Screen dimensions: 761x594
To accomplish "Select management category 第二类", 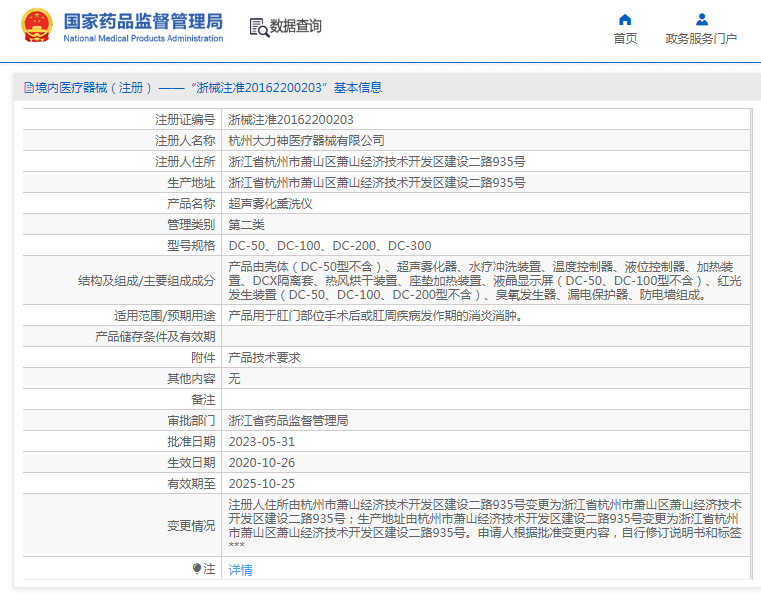I will pyautogui.click(x=247, y=225).
